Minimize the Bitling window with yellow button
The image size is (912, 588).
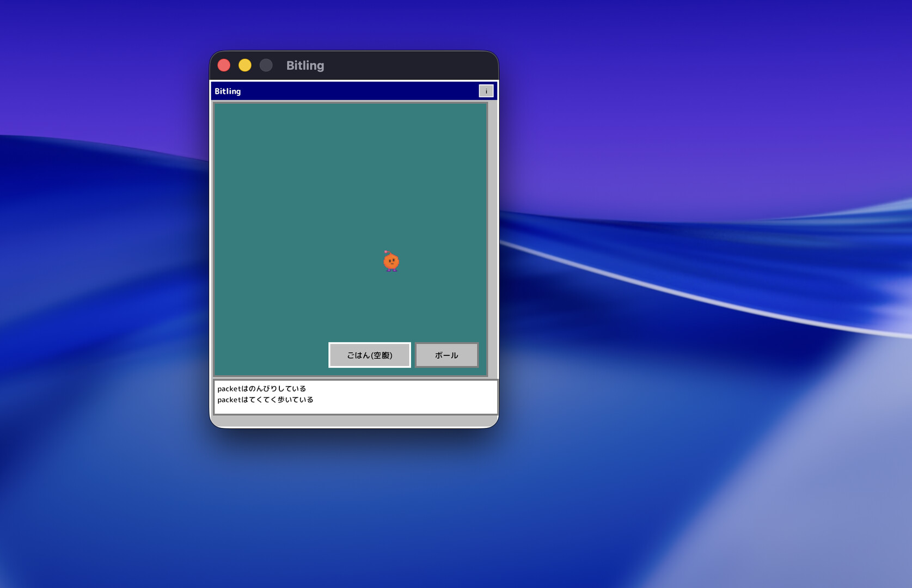245,65
